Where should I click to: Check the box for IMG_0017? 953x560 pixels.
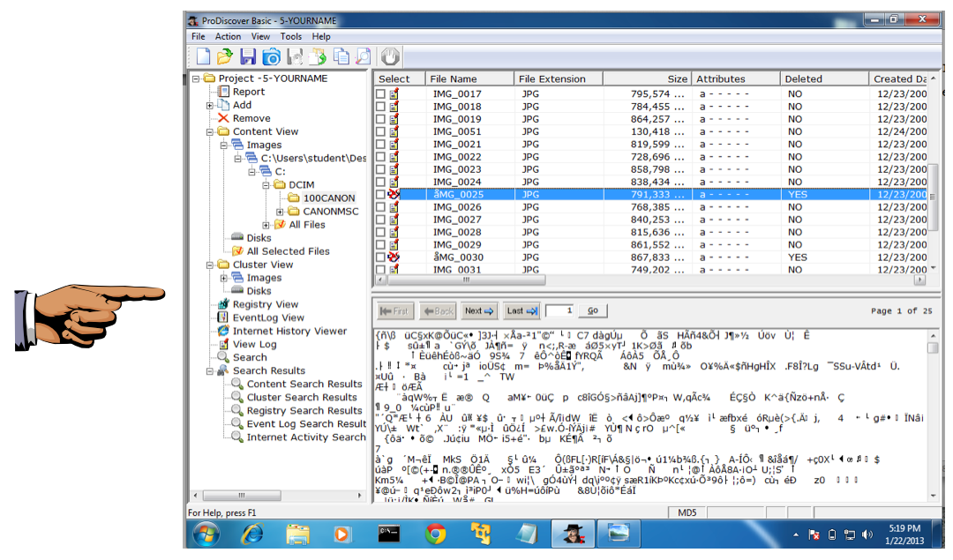click(x=381, y=94)
